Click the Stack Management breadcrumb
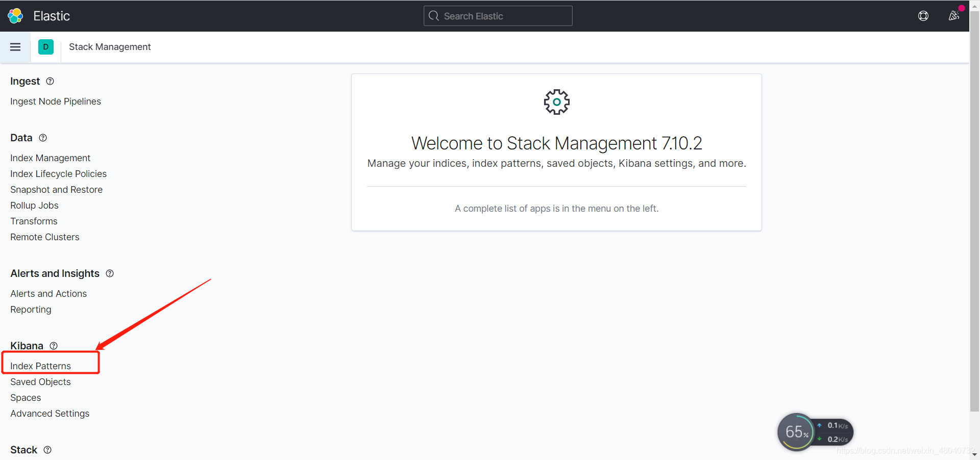The width and height of the screenshot is (980, 460). [110, 47]
